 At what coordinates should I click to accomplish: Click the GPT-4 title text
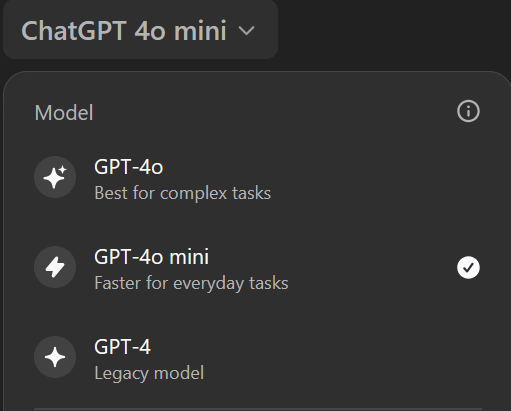point(122,347)
